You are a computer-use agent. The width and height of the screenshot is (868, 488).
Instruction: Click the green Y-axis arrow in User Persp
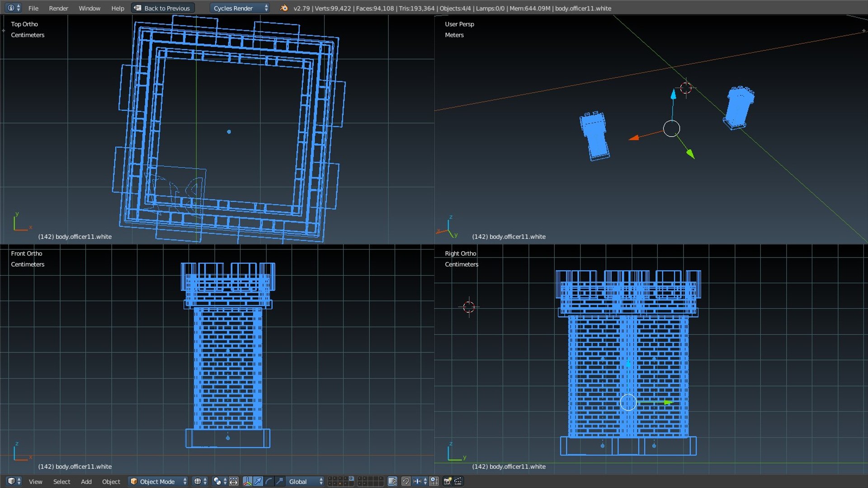click(x=690, y=154)
